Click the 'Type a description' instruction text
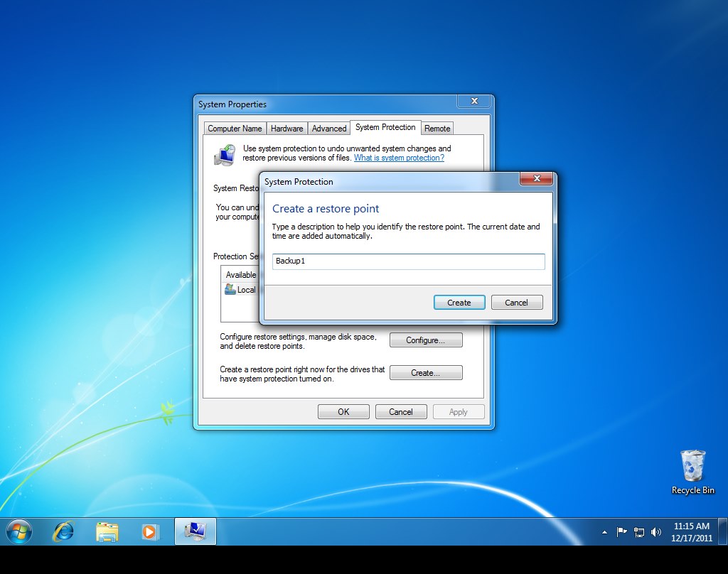The width and height of the screenshot is (728, 574). pos(406,231)
